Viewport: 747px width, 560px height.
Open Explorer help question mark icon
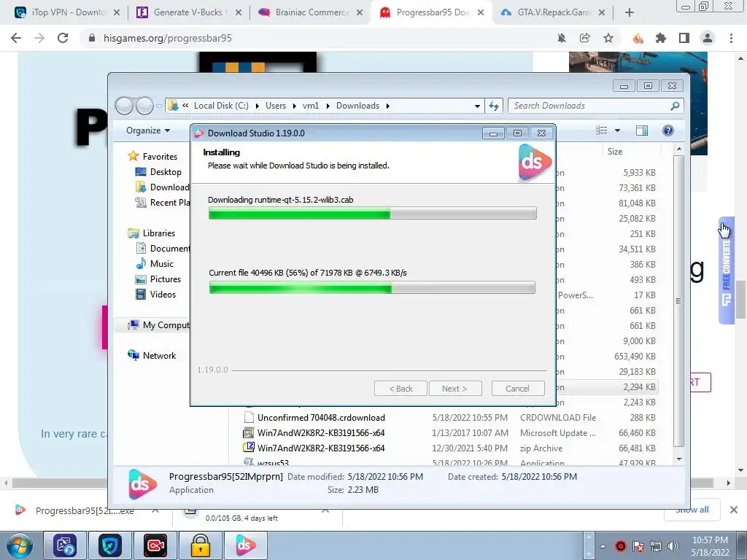click(x=668, y=131)
